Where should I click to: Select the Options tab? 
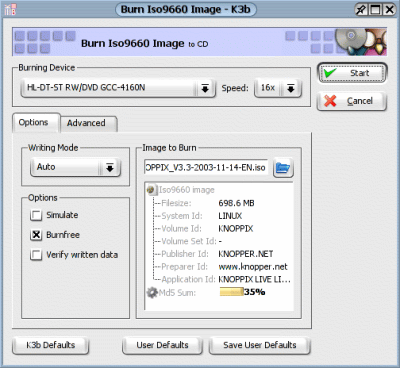pos(33,122)
